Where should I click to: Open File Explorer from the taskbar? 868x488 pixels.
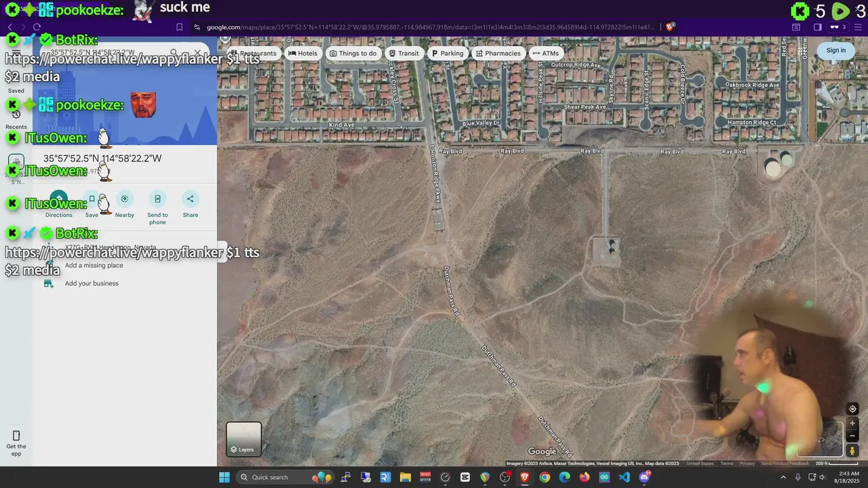pos(405,477)
